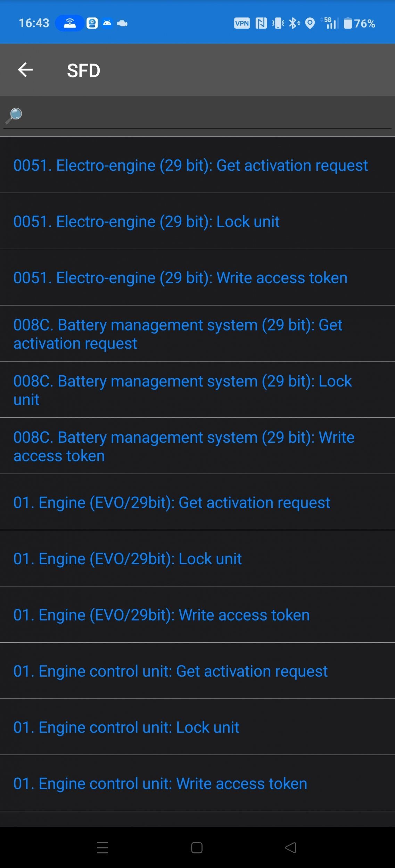
Task: Open 0051 Electro-engine Get activation request
Action: pyautogui.click(x=190, y=165)
